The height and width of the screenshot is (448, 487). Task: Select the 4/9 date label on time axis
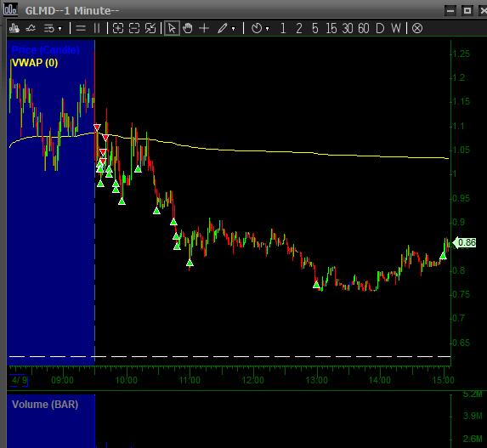point(19,381)
